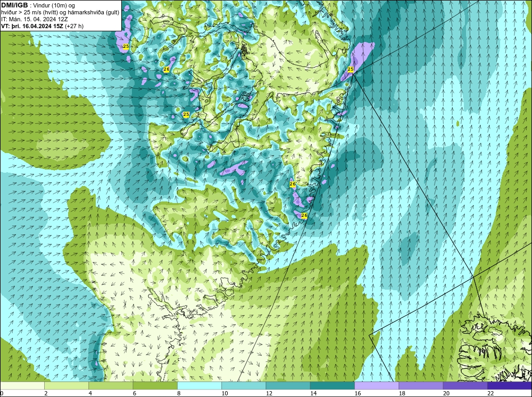Click the legend scale label '14'

[x=313, y=393]
